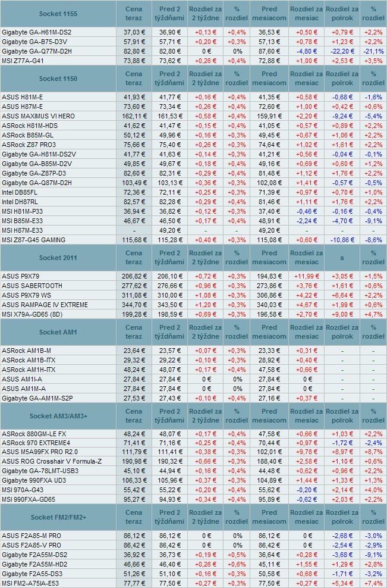Screen dimensions: 387x588
Task: Select the ASUS SABERTOOTH product name
Action: pyautogui.click(x=32, y=286)
